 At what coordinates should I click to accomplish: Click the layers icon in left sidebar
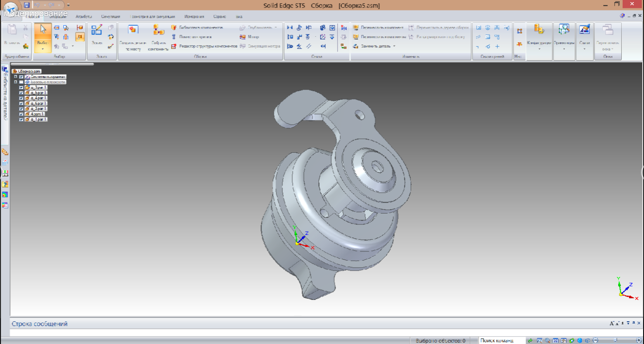point(5,162)
